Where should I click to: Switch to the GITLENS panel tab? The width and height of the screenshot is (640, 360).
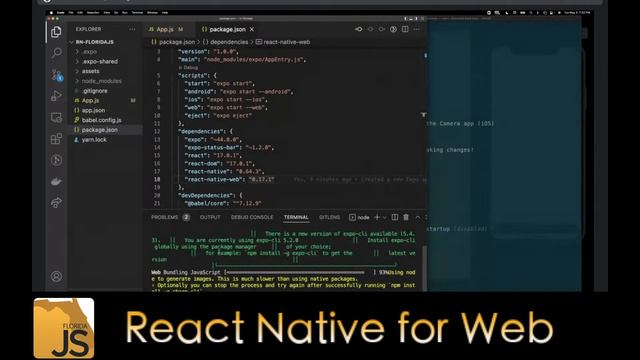[x=329, y=218]
